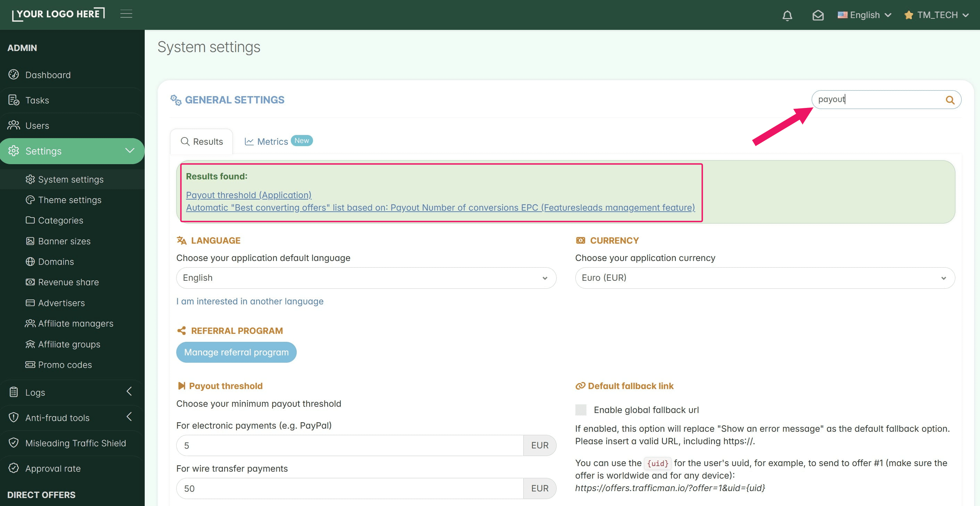This screenshot has height=506, width=980.
Task: Open Affiliate managers menu item
Action: [x=76, y=323]
